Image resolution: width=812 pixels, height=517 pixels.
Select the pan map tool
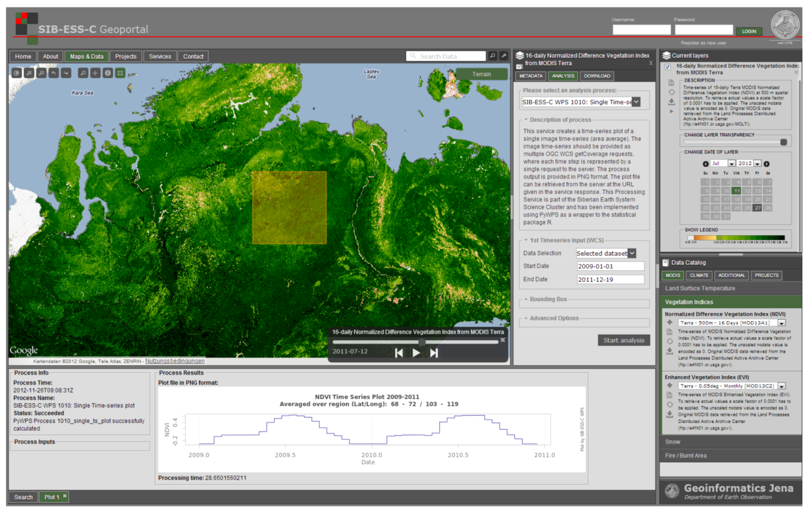(95, 73)
